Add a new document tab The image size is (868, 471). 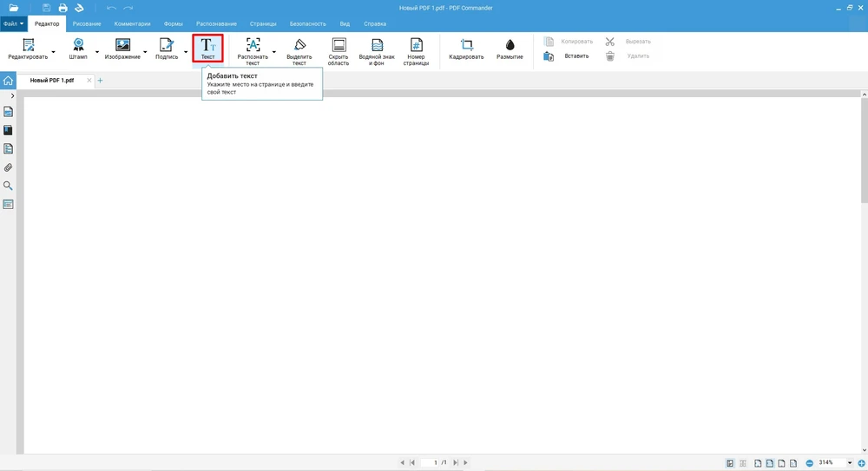pos(100,81)
